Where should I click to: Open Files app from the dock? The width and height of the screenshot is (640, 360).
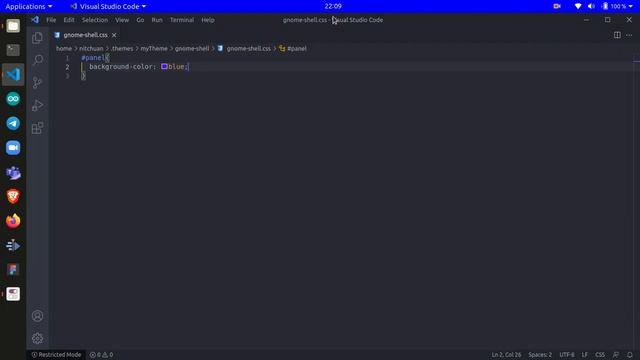13,26
